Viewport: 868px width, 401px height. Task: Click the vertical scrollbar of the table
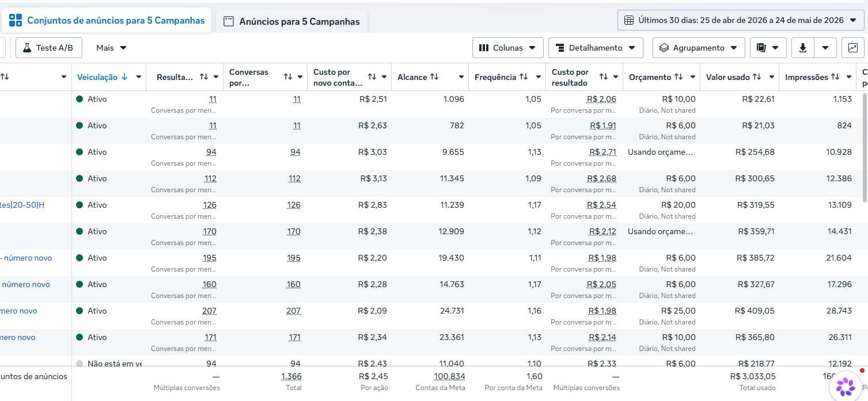click(x=865, y=147)
